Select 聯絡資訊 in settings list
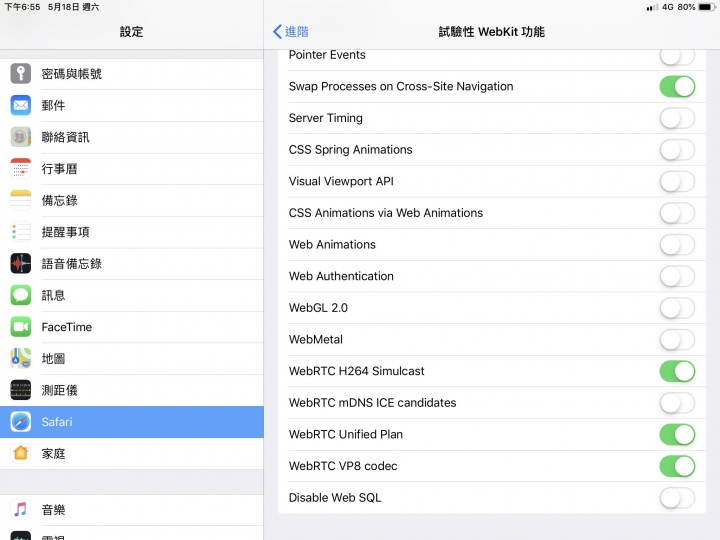This screenshot has width=720, height=540. (x=132, y=137)
